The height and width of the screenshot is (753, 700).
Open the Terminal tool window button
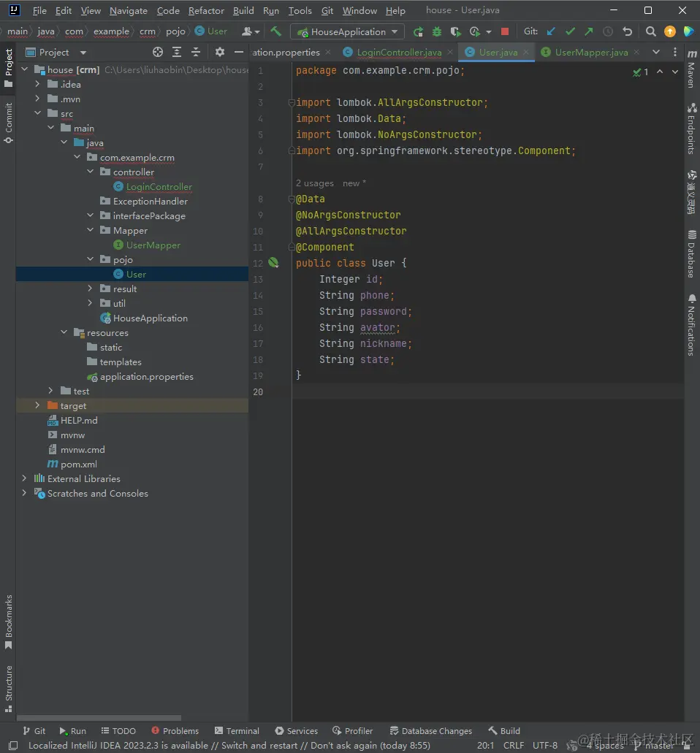237,730
